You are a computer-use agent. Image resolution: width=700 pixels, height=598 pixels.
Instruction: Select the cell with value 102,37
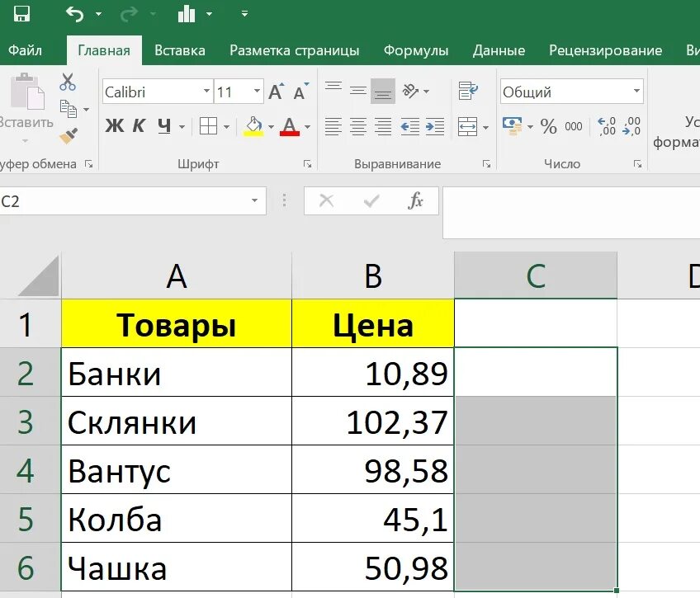(373, 421)
